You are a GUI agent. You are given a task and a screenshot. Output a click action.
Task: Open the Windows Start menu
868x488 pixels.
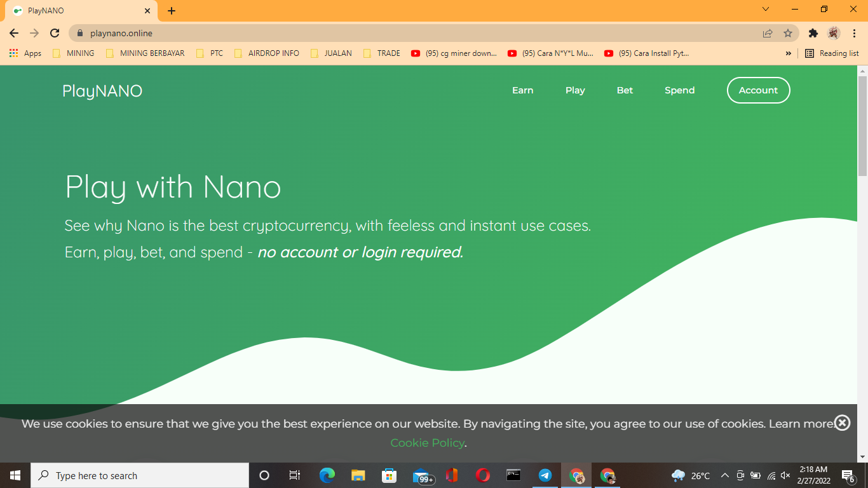point(15,475)
